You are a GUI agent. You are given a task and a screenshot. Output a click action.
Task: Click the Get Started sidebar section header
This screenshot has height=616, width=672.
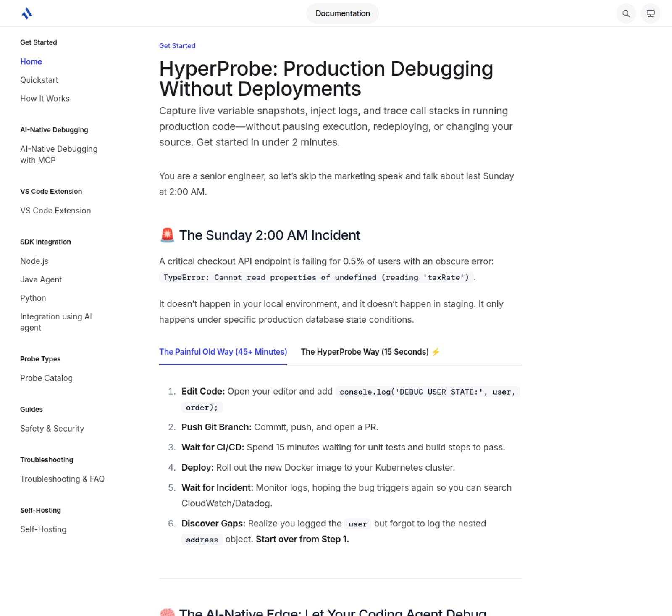[39, 42]
